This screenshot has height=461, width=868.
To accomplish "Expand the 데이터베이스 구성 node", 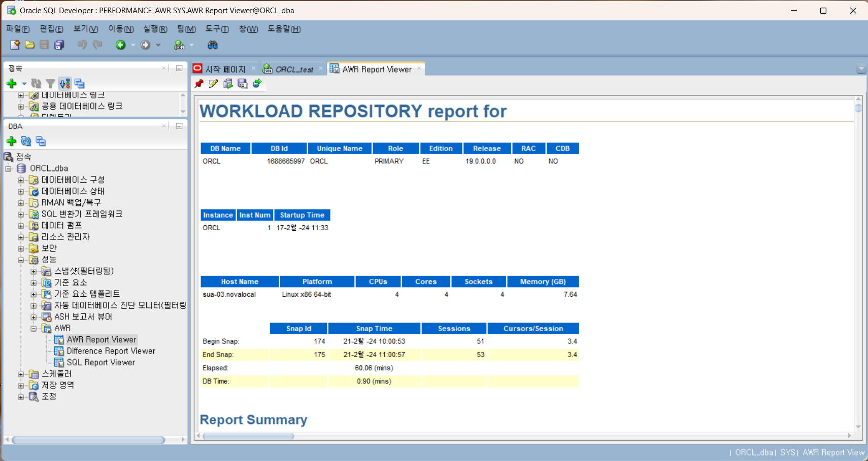I will (21, 180).
